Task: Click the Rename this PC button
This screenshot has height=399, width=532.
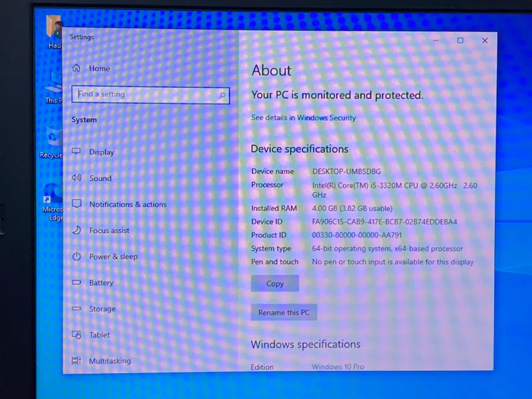Action: tap(284, 312)
